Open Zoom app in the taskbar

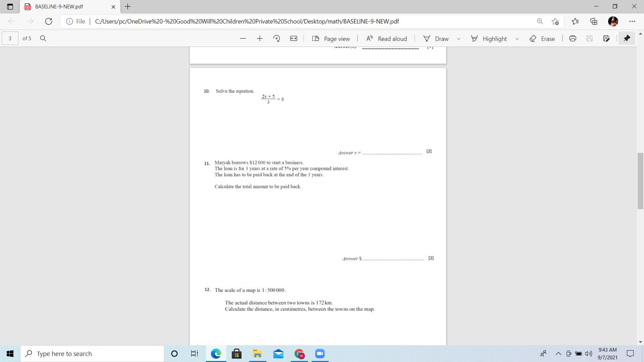(320, 354)
